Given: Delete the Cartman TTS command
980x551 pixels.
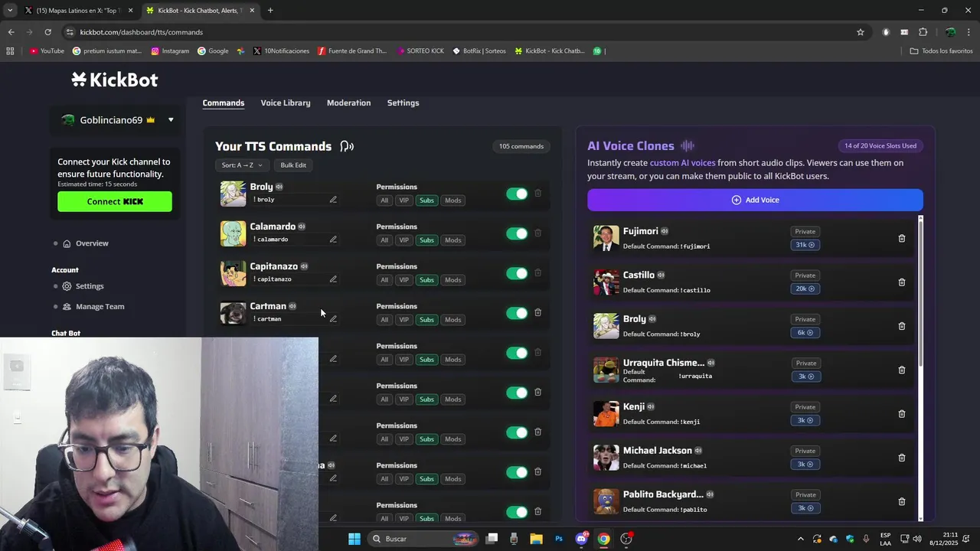Looking at the screenshot, I should click(x=537, y=312).
